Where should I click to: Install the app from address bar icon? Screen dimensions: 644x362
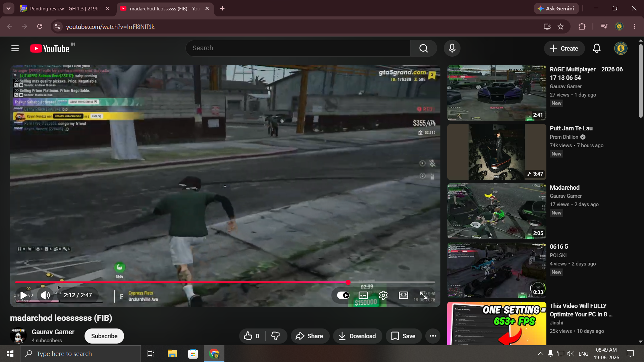(x=547, y=26)
